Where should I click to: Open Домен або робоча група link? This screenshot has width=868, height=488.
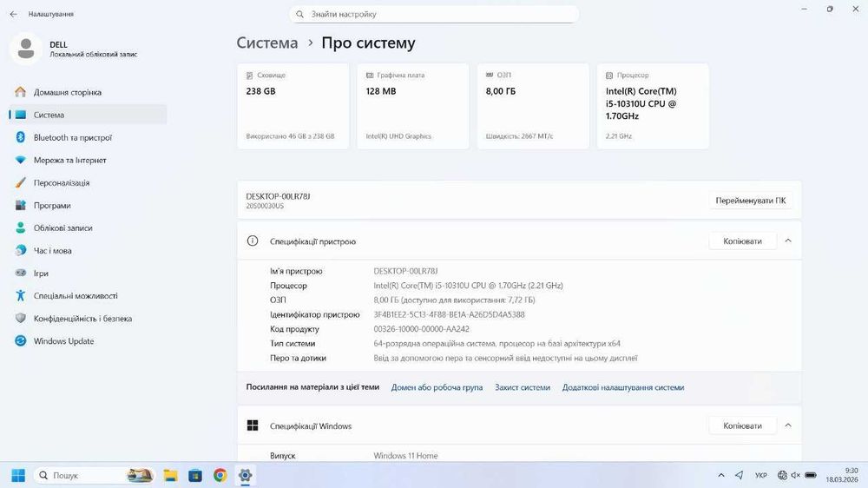tap(437, 388)
